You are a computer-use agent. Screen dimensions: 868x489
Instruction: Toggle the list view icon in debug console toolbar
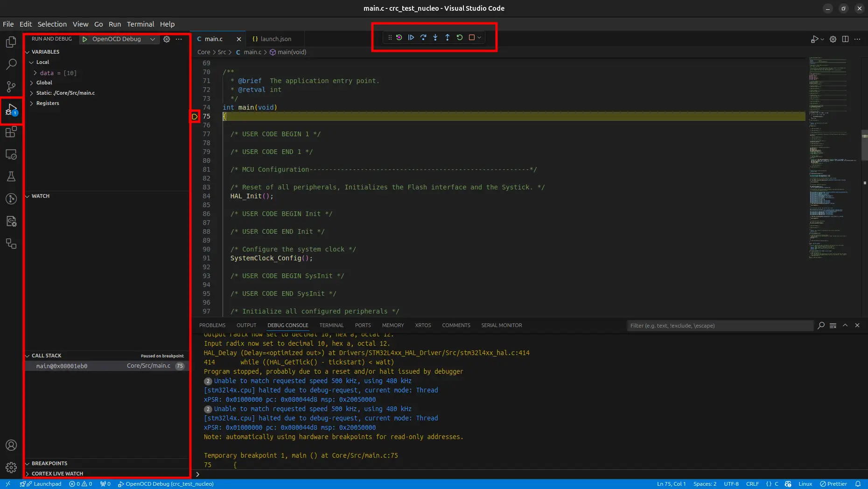click(x=833, y=325)
